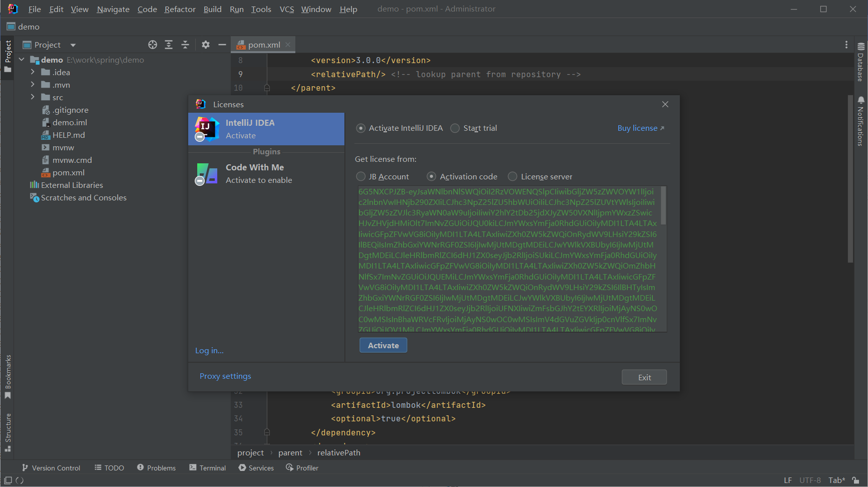Click the Log in... link

pyautogui.click(x=209, y=351)
